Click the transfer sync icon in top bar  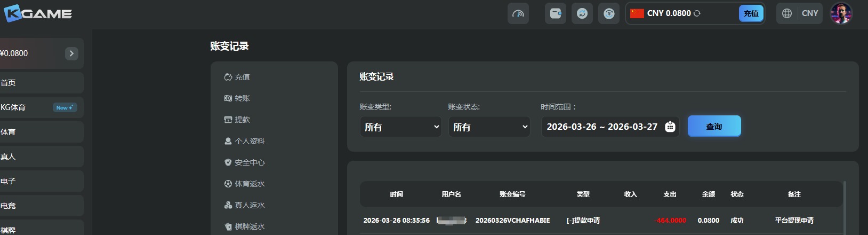pos(582,13)
